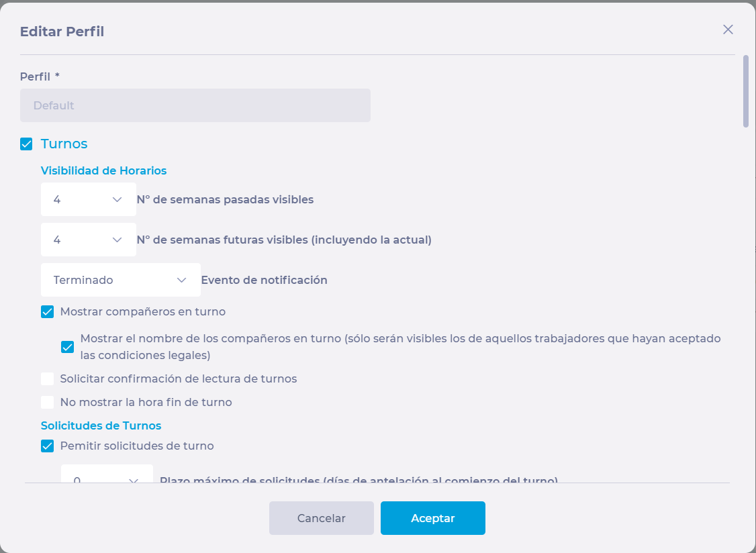Screen dimensions: 756x553
Task: Click the dialog's vertical scrollbar thumb
Action: 745,91
